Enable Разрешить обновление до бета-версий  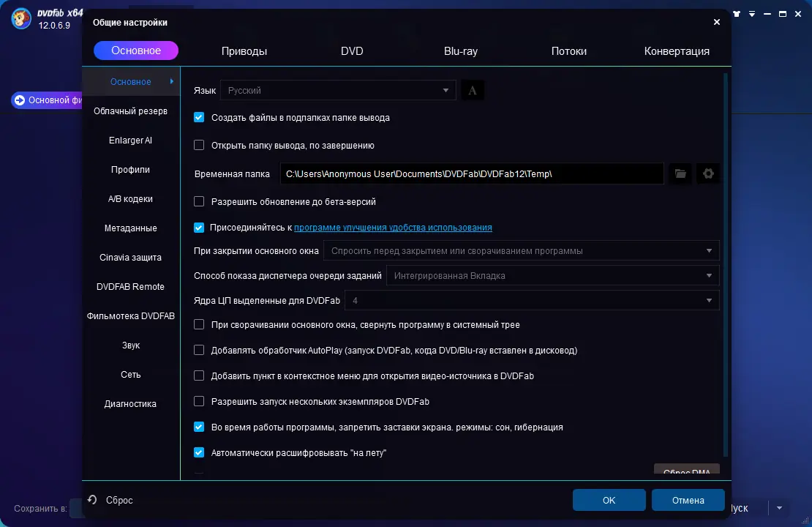[x=199, y=201]
